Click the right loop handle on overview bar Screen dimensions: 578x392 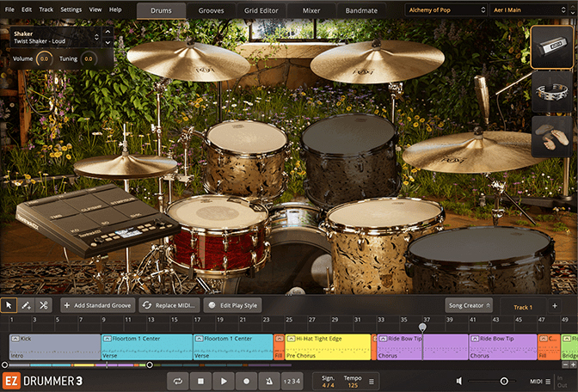(150, 365)
